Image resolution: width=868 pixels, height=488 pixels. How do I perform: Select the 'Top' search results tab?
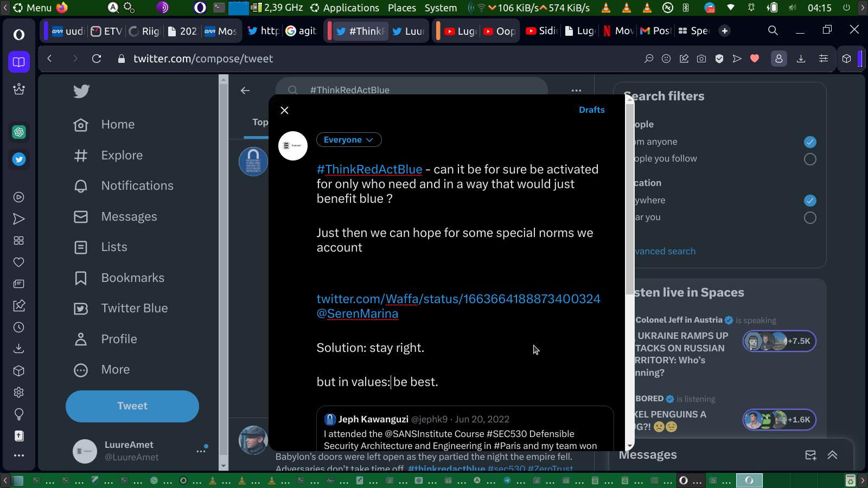(260, 123)
